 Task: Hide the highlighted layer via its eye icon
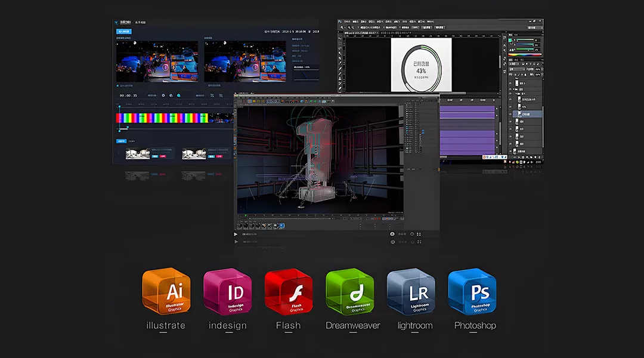point(510,115)
